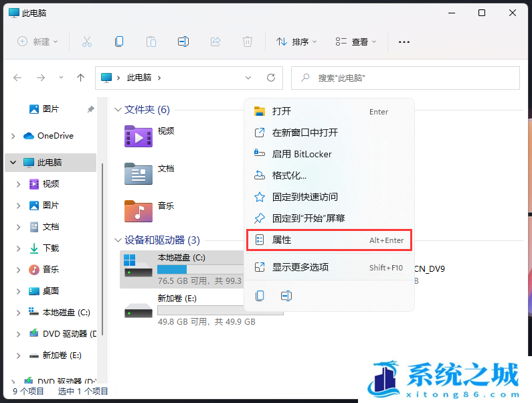The image size is (532, 403).
Task: Click the Cut scissors icon in toolbar
Action: tap(87, 42)
